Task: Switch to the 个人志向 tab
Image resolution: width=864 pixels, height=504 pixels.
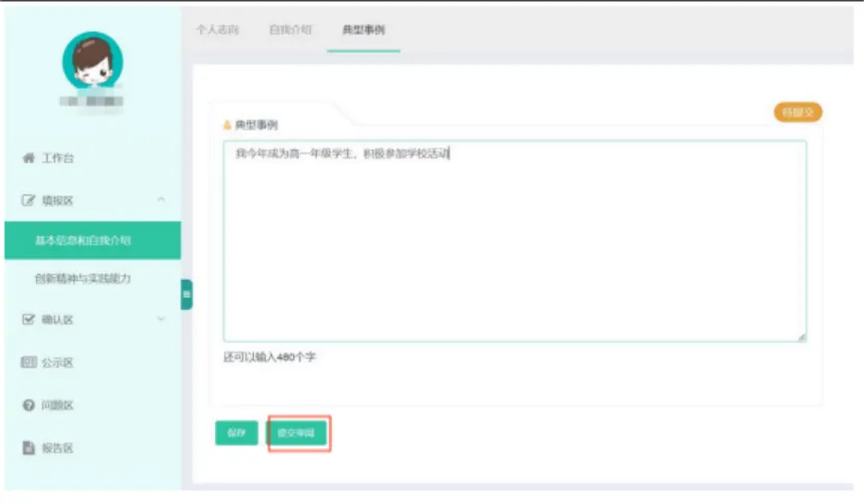Action: coord(216,30)
